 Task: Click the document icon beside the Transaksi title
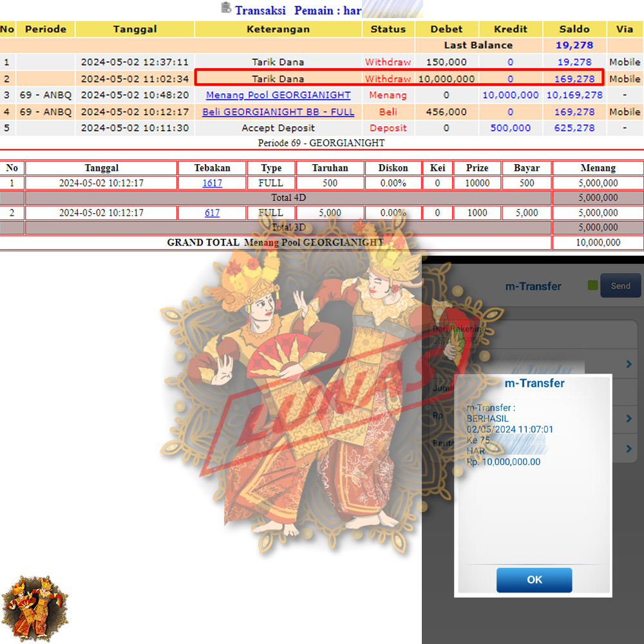pyautogui.click(x=225, y=8)
